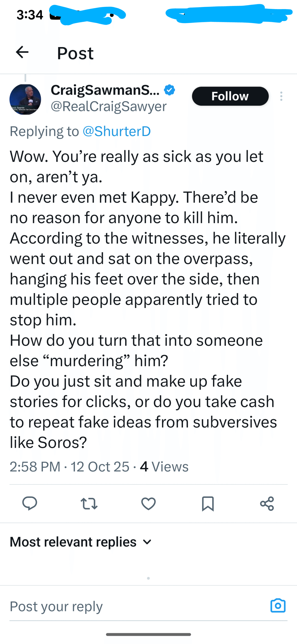
Task: Click the CraigSawmanS... display name
Action: pos(105,90)
